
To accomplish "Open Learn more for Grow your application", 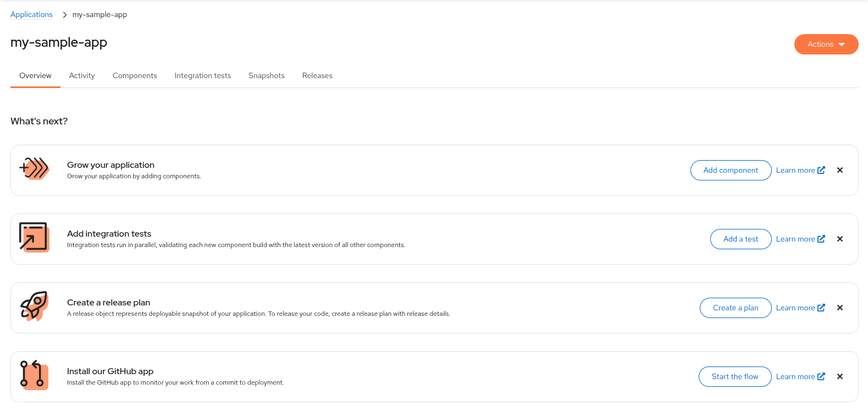I will click(x=800, y=170).
